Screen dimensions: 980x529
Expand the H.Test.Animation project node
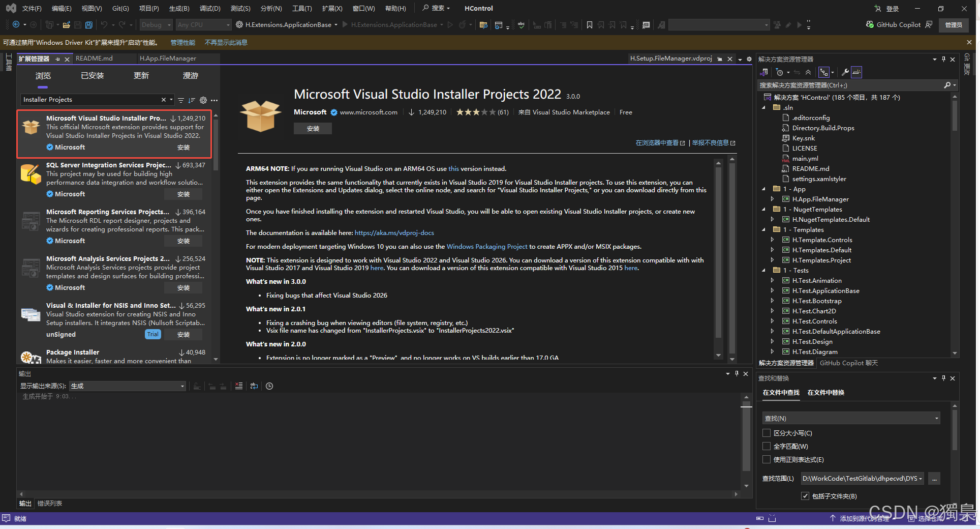772,280
